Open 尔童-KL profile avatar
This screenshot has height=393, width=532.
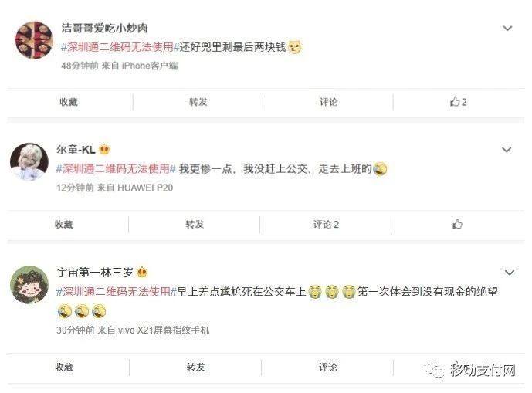[x=29, y=161]
